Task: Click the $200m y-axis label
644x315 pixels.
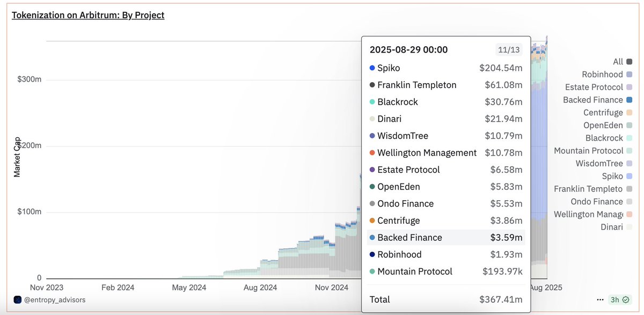Action: click(30, 146)
